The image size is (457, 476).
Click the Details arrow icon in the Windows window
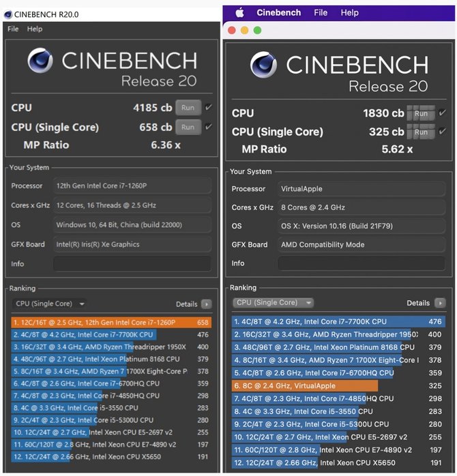click(207, 304)
